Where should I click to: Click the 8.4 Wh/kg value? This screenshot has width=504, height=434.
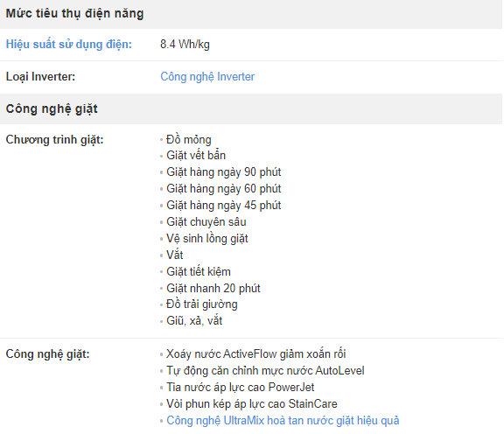185,45
